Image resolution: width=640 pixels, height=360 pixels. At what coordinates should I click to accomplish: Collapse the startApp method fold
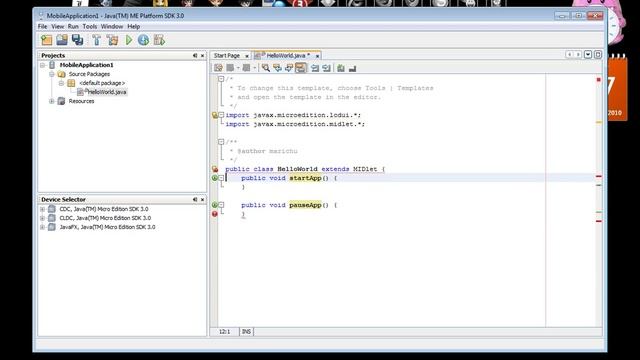tap(221, 178)
